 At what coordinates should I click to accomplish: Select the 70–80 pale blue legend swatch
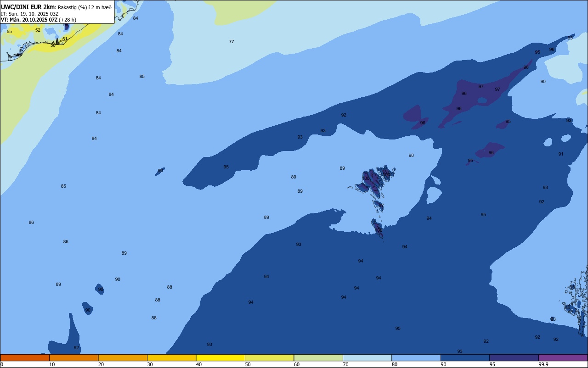[367, 357]
